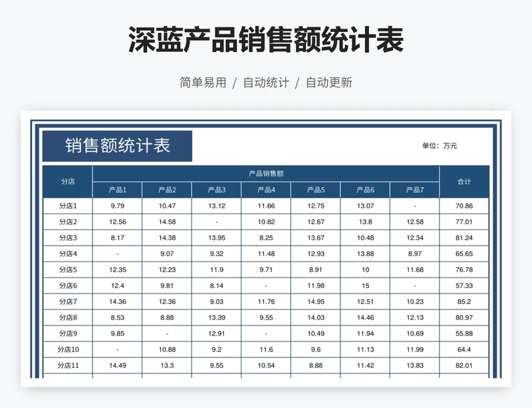Click cell 8.25 in 分店3 row
532x408 pixels.
266,238
